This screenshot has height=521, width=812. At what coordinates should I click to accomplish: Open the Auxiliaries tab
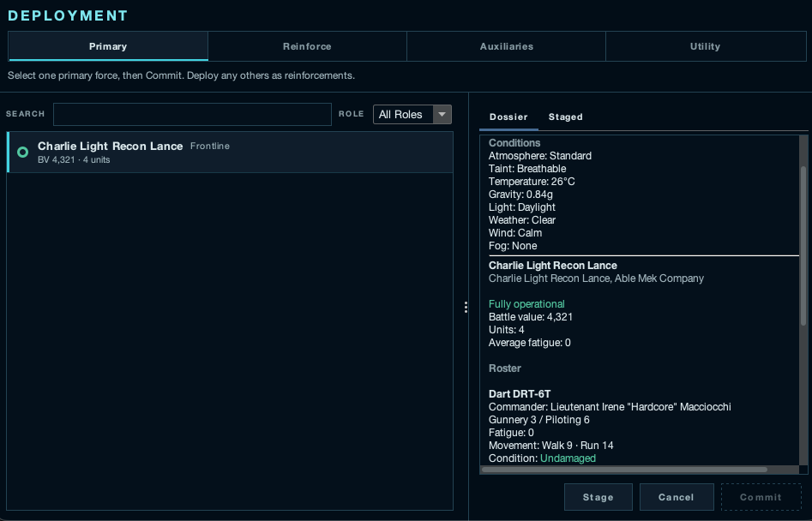[x=507, y=46]
